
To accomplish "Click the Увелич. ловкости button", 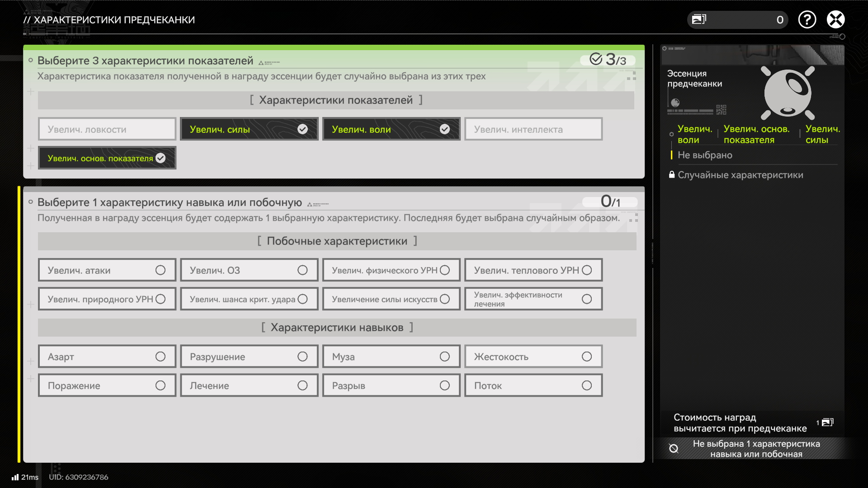I will [x=107, y=129].
